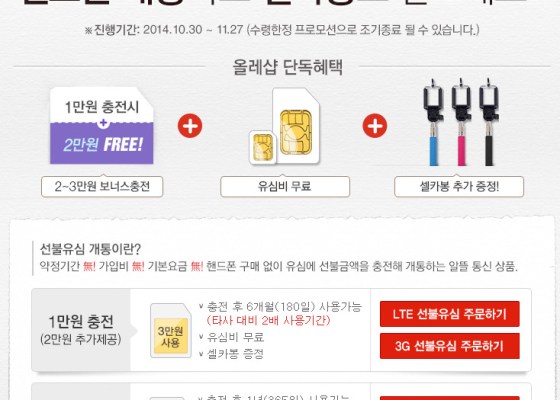Click the pink selfie stick
560x400 pixels.
click(461, 122)
